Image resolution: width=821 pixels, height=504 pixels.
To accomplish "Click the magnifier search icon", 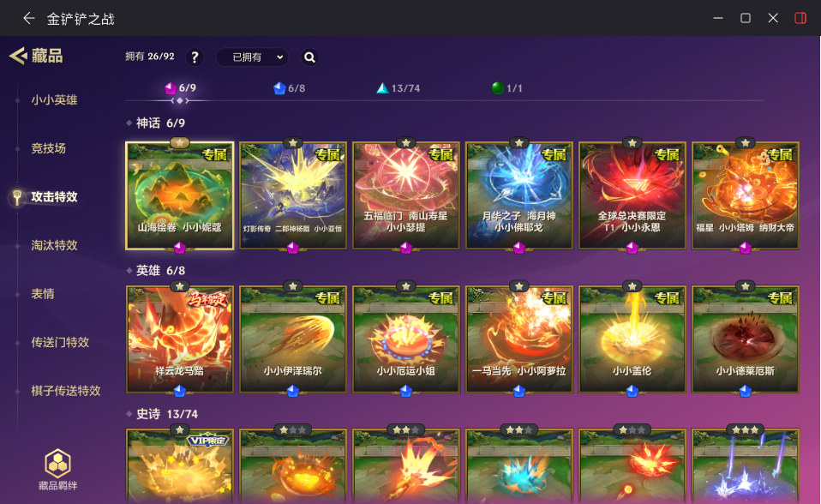I will coord(309,57).
